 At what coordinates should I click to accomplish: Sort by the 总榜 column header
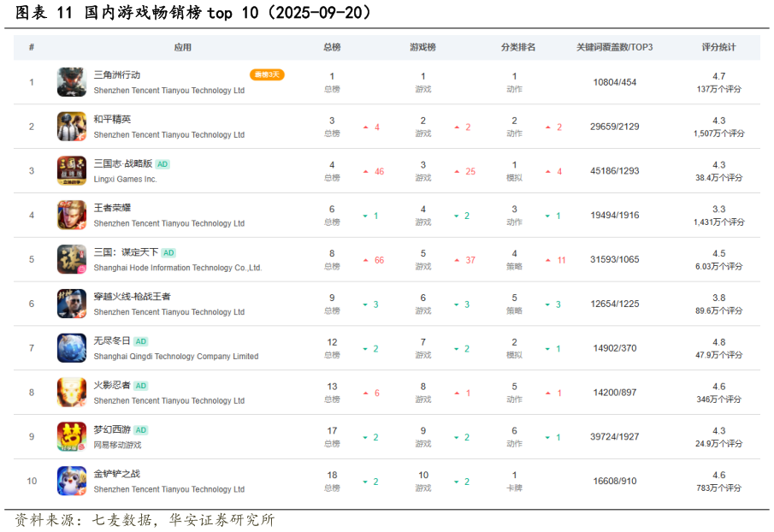pyautogui.click(x=332, y=47)
